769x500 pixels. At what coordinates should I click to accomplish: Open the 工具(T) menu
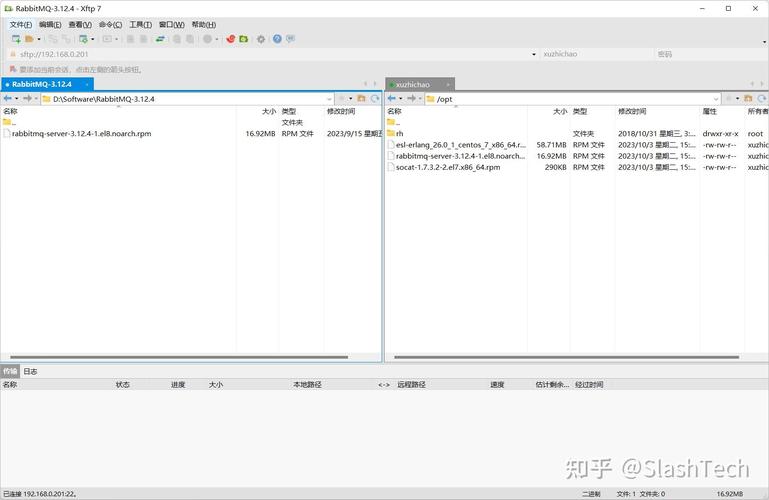pyautogui.click(x=140, y=25)
